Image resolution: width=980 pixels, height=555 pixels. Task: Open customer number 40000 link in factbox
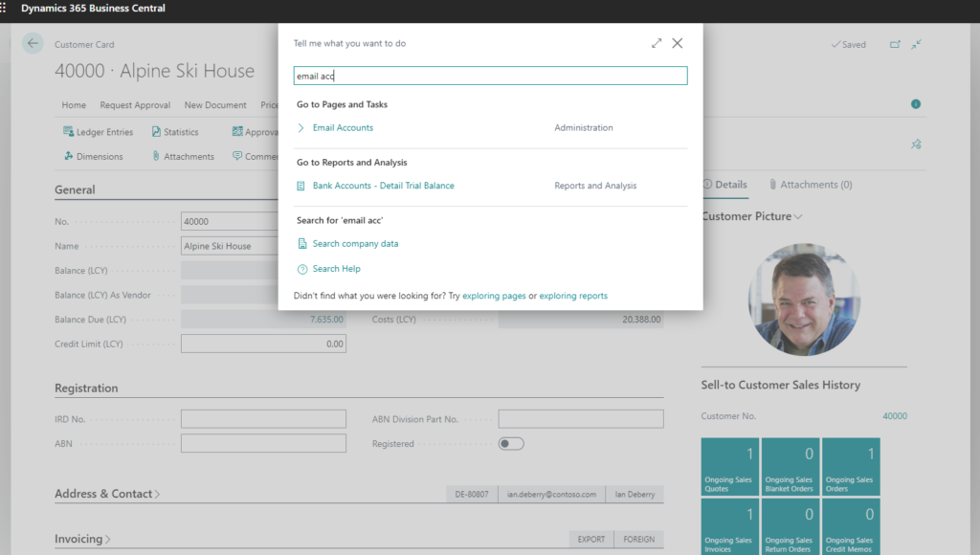[x=895, y=416]
